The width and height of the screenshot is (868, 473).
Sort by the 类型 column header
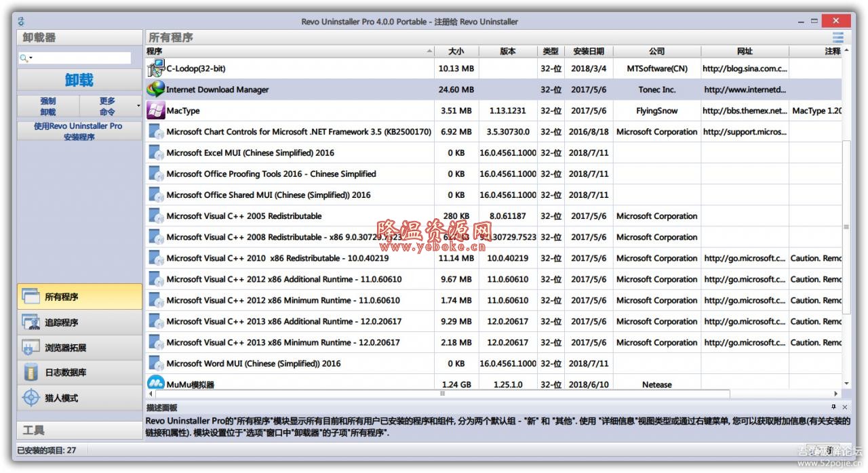pyautogui.click(x=551, y=51)
